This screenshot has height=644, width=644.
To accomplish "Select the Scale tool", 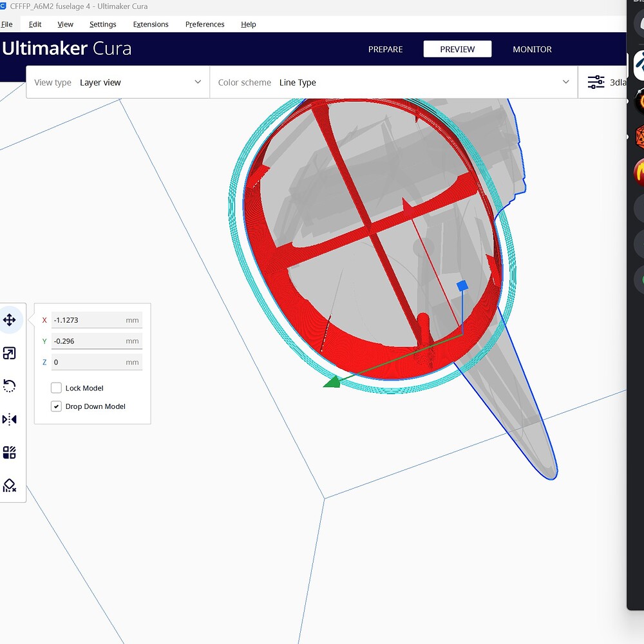I will click(10, 353).
